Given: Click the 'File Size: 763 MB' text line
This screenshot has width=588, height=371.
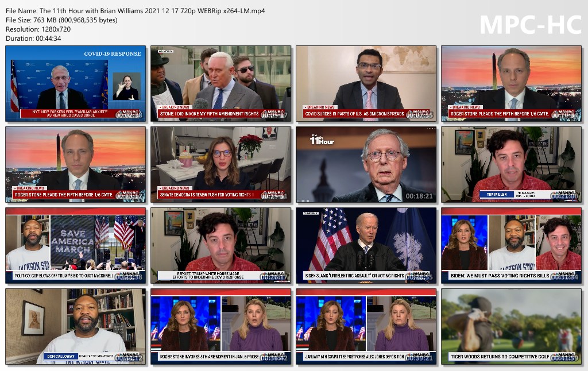Looking at the screenshot, I should (x=61, y=20).
